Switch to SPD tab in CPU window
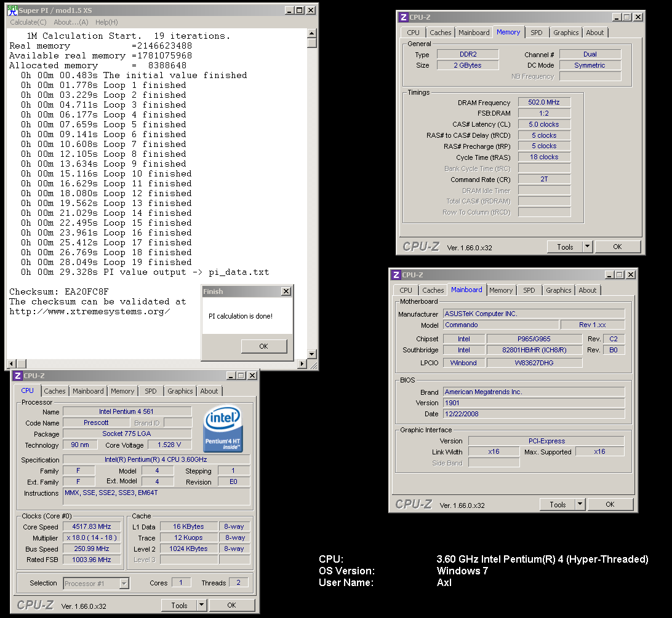The width and height of the screenshot is (672, 618). click(150, 391)
